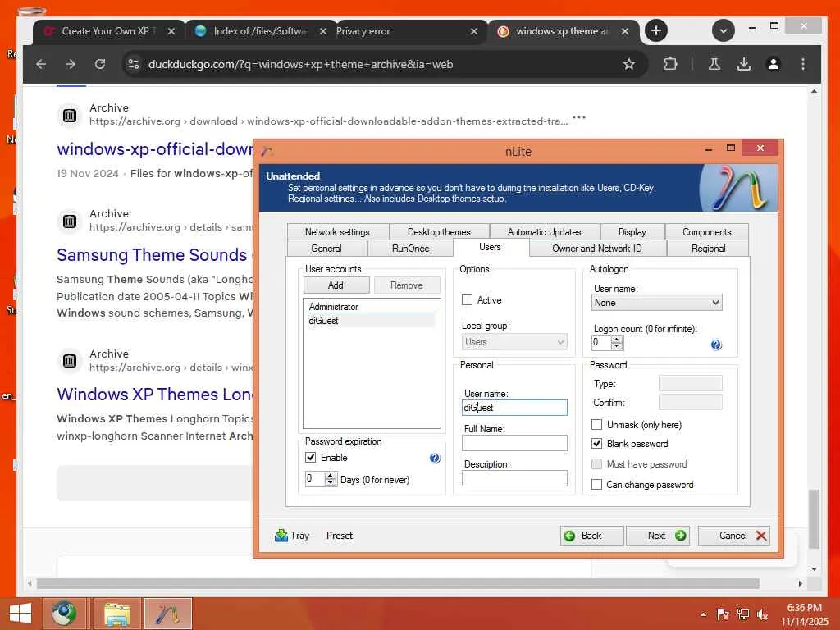Disable Password expiration Enable checkbox
Screen dimensions: 840x630
[x=311, y=458]
